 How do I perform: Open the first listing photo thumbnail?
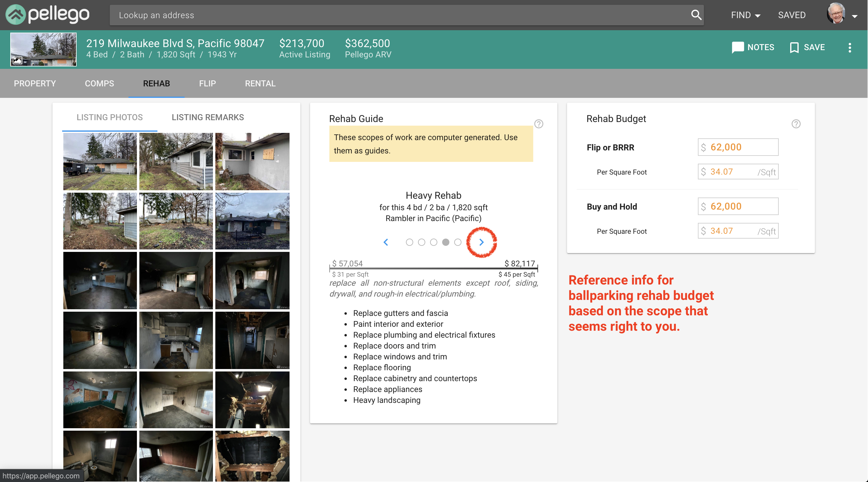point(100,161)
